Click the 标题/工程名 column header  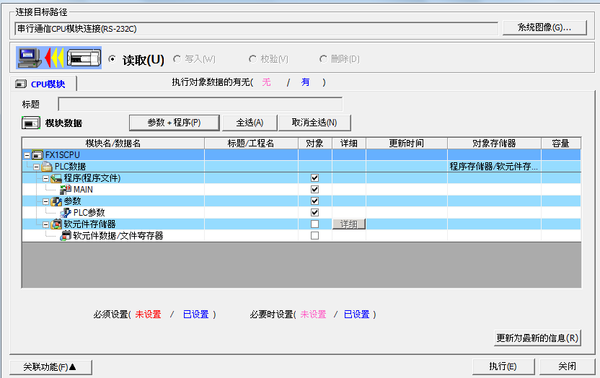pos(251,143)
